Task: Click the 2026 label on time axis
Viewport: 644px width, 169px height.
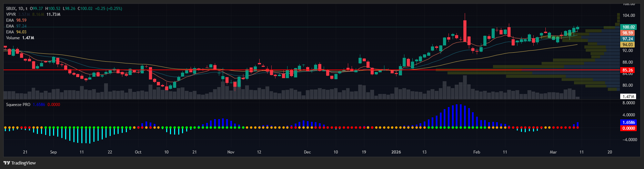Action: (396, 152)
